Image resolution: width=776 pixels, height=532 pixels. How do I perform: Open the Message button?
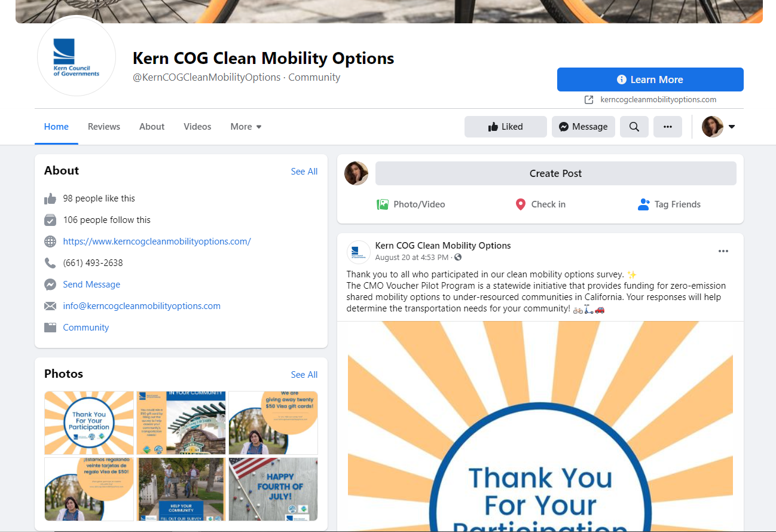(583, 127)
